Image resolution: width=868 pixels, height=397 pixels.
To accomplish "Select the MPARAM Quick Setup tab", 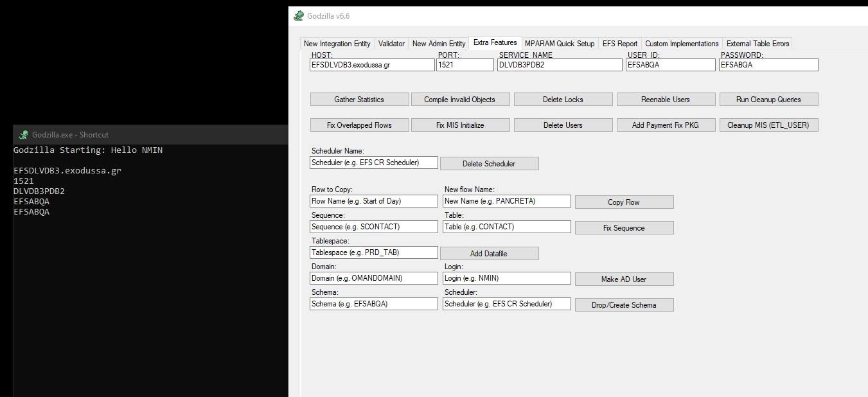I will pos(559,44).
